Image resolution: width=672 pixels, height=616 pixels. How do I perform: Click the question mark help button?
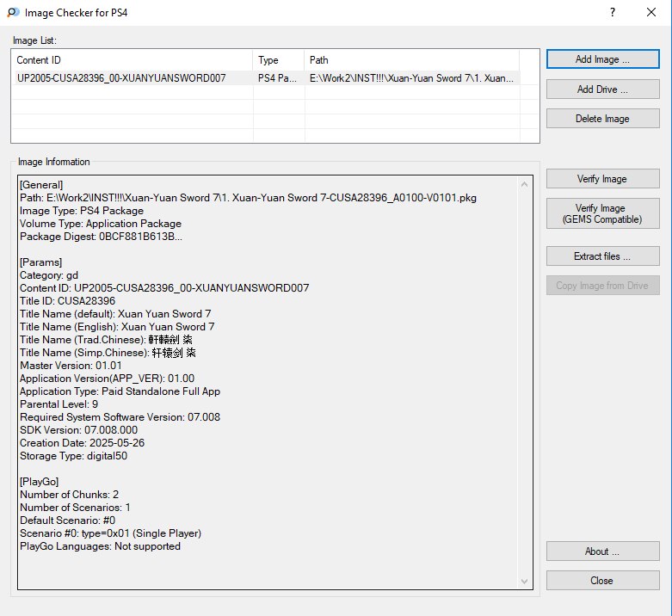pyautogui.click(x=612, y=13)
